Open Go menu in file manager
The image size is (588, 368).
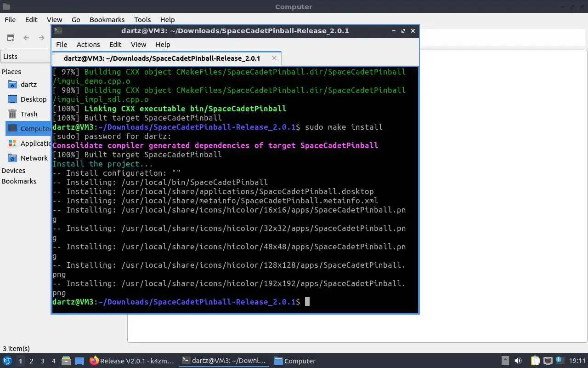76,20
